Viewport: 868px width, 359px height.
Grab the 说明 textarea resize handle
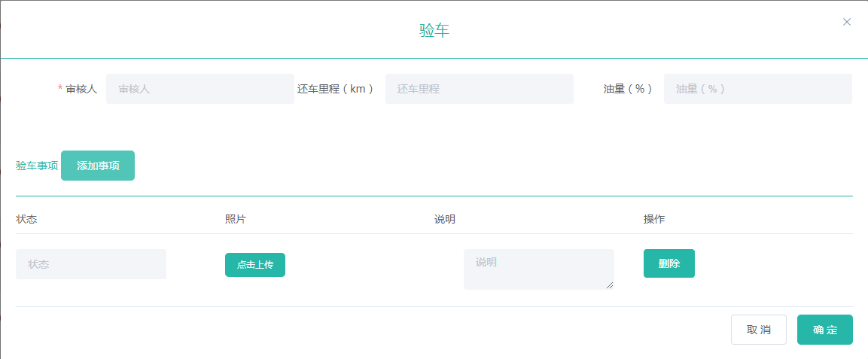(x=610, y=285)
